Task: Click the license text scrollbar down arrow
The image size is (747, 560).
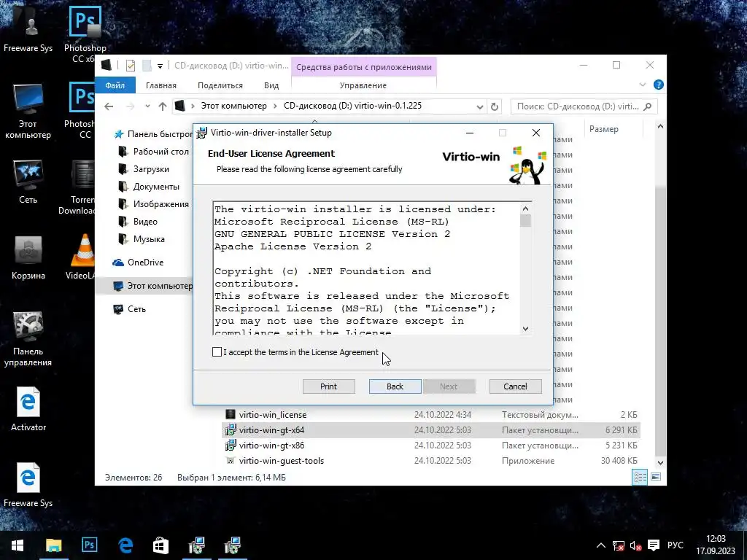Action: [x=525, y=329]
